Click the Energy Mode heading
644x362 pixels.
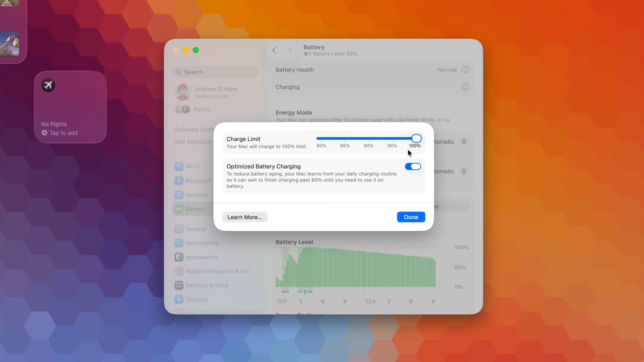(x=294, y=112)
